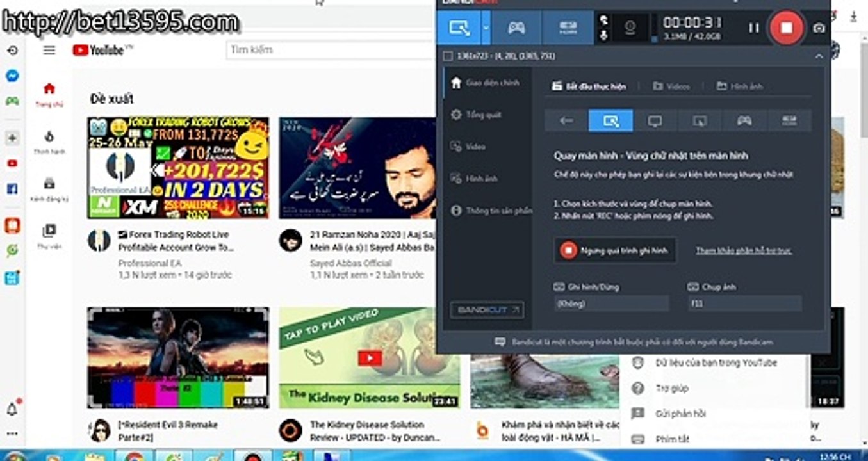Click the Ghi hình/Dừng hotkey field
868x461 pixels.
[611, 303]
